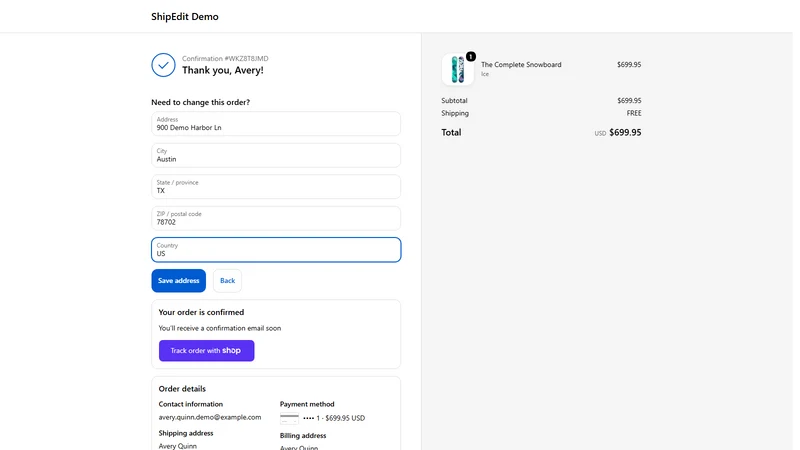Click The Complete Snowboard product name
Viewport: 800px width, 450px height.
[x=521, y=65]
